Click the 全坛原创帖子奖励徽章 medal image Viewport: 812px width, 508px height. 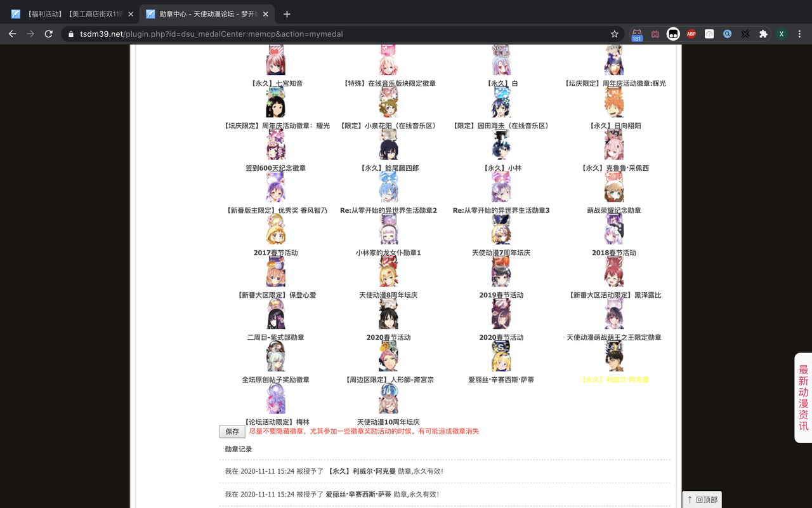[276, 357]
